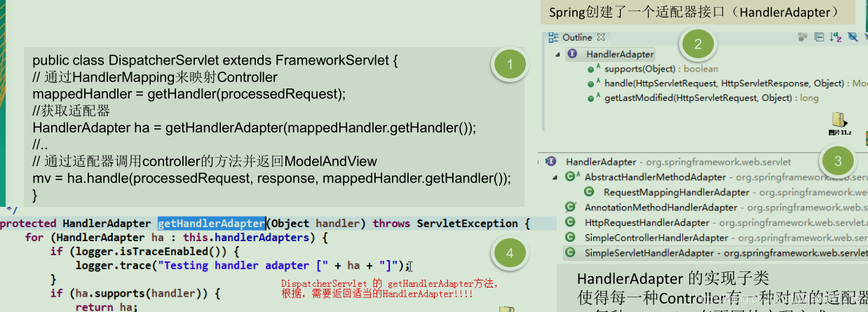This screenshot has width=868, height=312.
Task: Click class icon beside RequestMappingHandlerAdapter
Action: [589, 192]
